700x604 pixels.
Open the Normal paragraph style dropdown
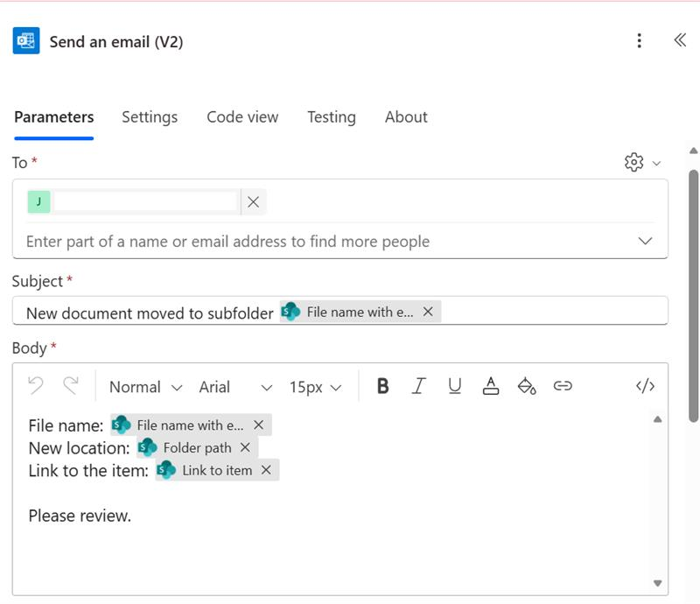pos(146,387)
